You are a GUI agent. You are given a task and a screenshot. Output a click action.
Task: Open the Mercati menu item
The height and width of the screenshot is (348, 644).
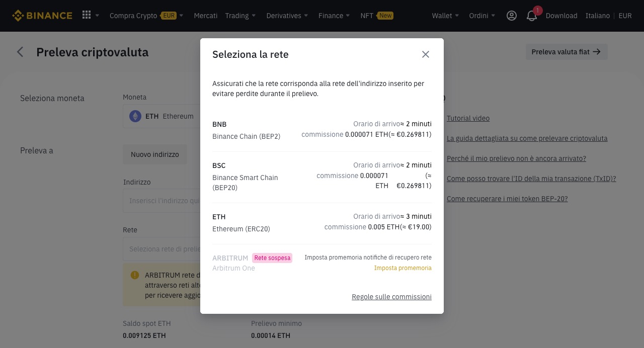click(x=206, y=16)
